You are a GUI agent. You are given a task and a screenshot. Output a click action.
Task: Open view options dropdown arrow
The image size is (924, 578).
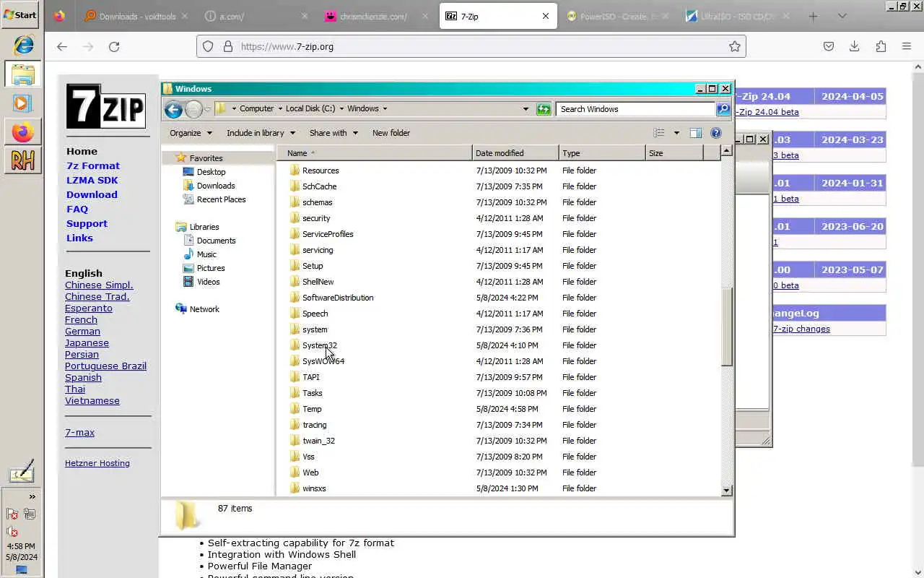[676, 133]
